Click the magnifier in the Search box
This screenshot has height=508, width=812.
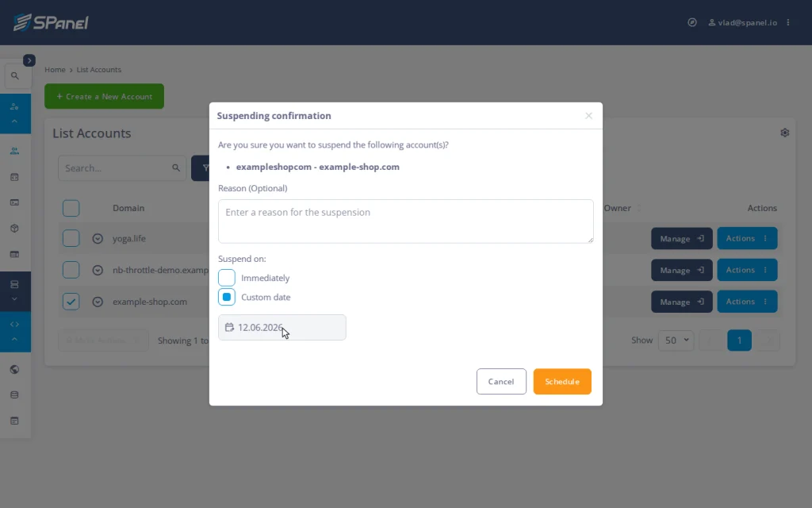click(176, 168)
